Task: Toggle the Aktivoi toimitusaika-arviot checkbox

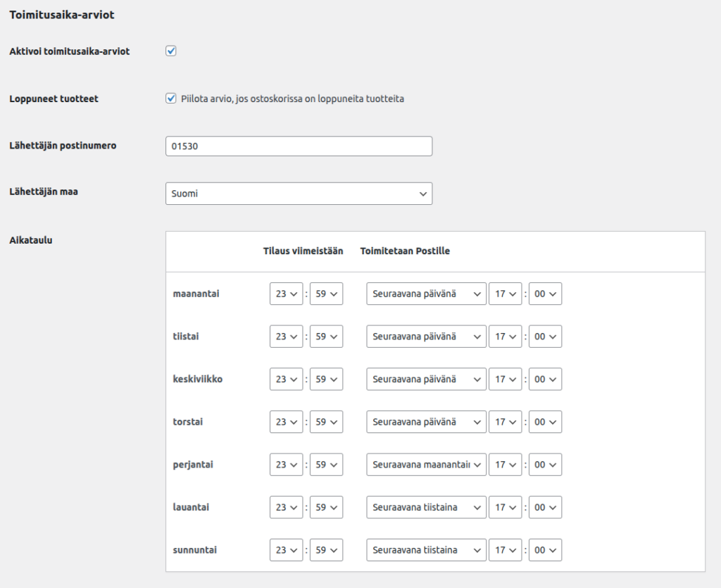Action: click(x=170, y=51)
